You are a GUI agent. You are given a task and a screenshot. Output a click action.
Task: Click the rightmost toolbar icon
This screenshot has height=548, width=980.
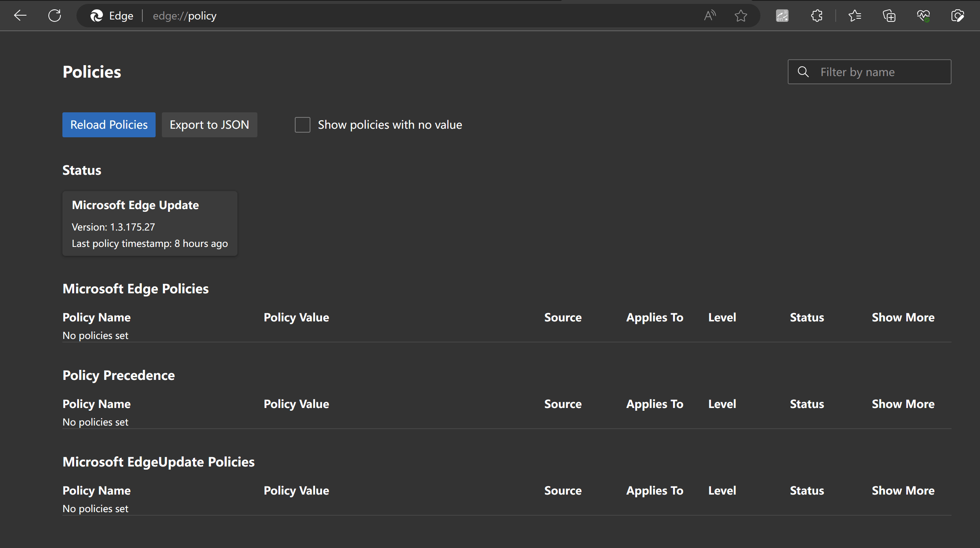pyautogui.click(x=957, y=16)
